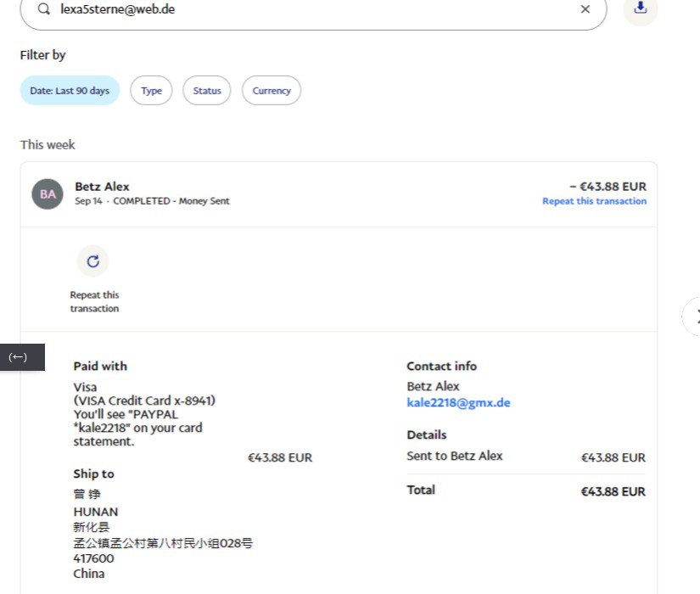Click the BA avatar circle
This screenshot has width=700, height=594.
48,194
